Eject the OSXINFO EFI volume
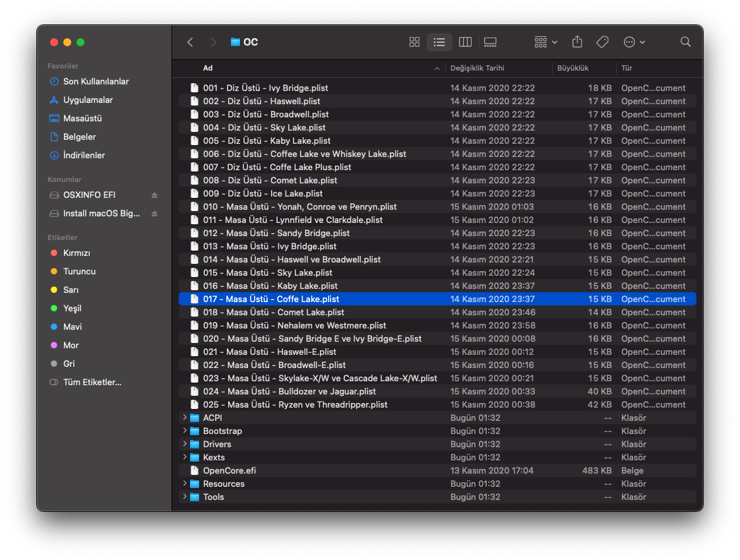The image size is (740, 560). (x=154, y=195)
